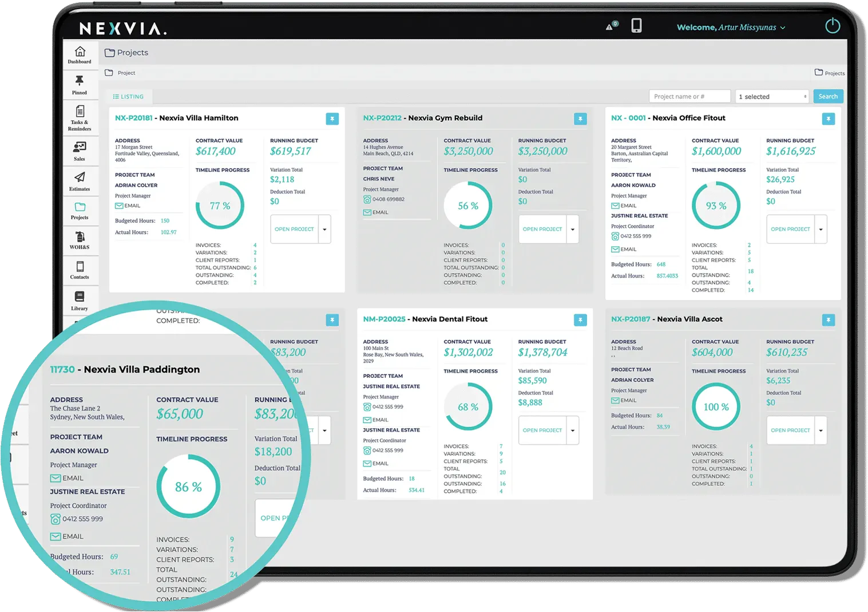The height and width of the screenshot is (612, 868).
Task: Expand Open Project arrow for Office Fitout
Action: pos(821,229)
